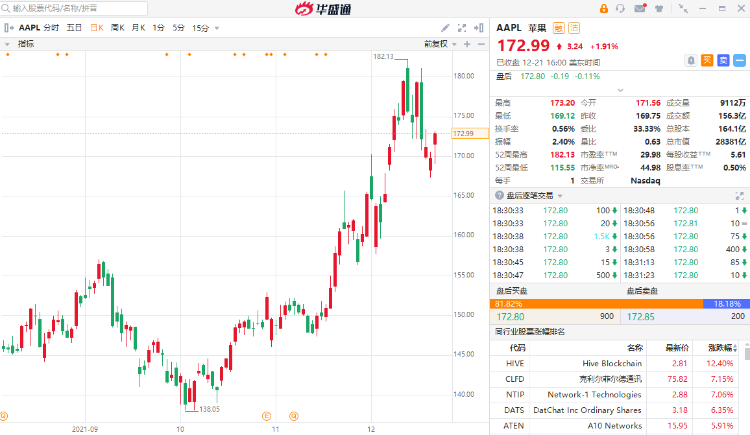Select the 月K monthly candlestick tab
Screen dimensions: 750x435
(138, 28)
